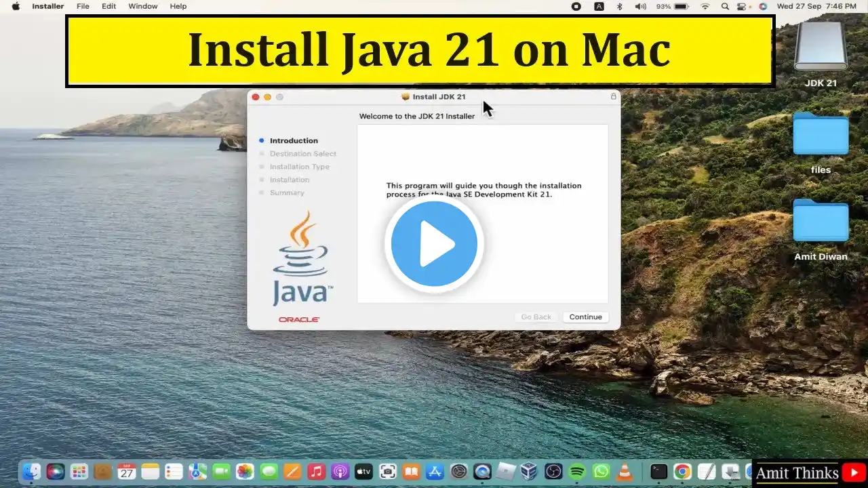
Task: Open Spotlight search from menu bar
Action: pyautogui.click(x=725, y=6)
